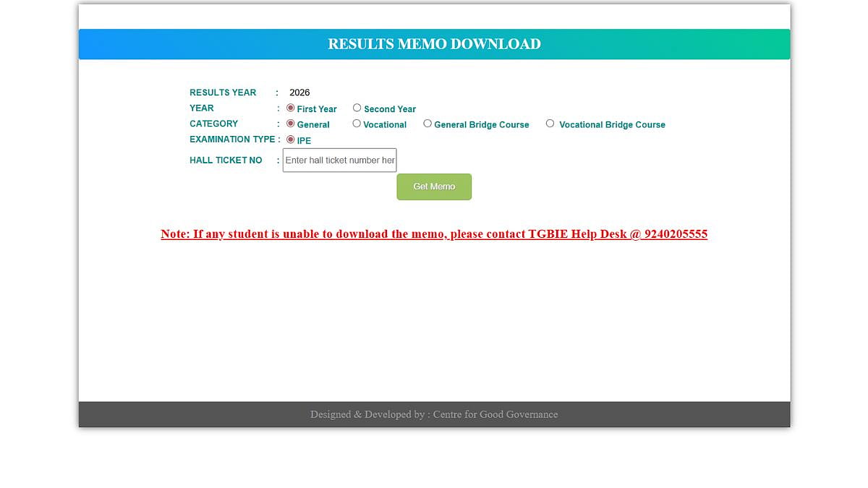
Task: Click the HALL TICKET NO field label
Action: [x=226, y=160]
